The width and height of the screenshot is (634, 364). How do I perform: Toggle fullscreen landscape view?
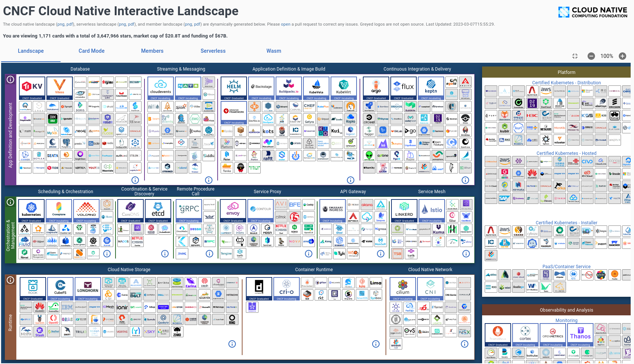coord(575,56)
